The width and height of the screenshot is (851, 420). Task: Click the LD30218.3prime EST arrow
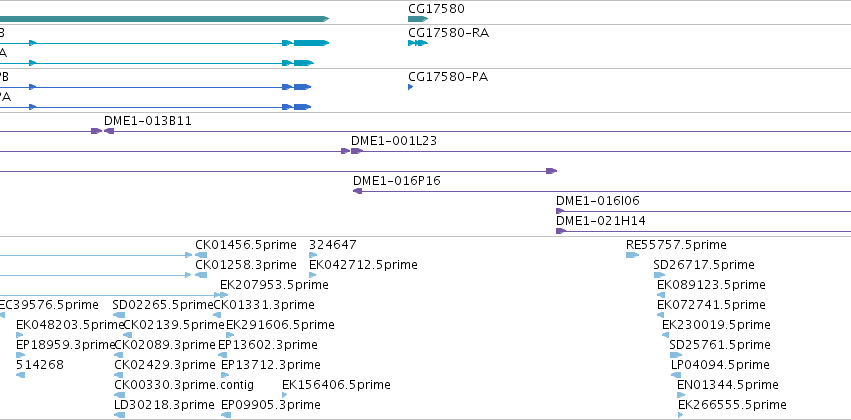119,415
